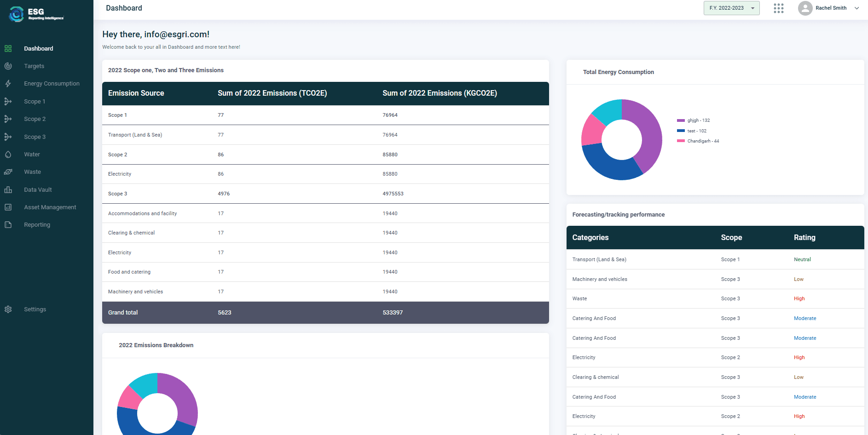Click the Targets icon in sidebar
The image size is (868, 435).
pos(8,66)
